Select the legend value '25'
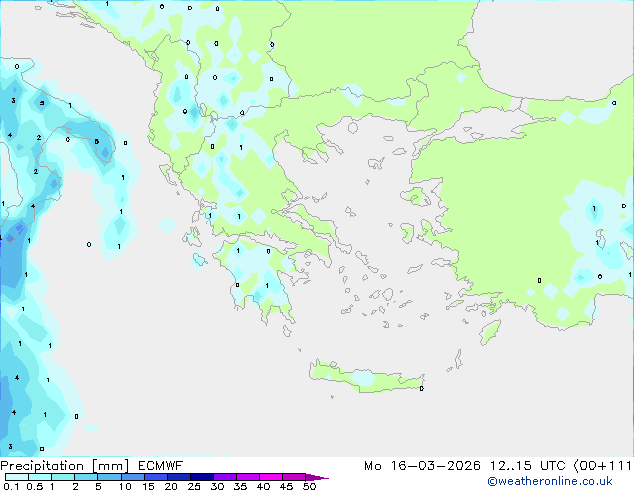Viewport: 634px width, 490px height. pyautogui.click(x=194, y=486)
